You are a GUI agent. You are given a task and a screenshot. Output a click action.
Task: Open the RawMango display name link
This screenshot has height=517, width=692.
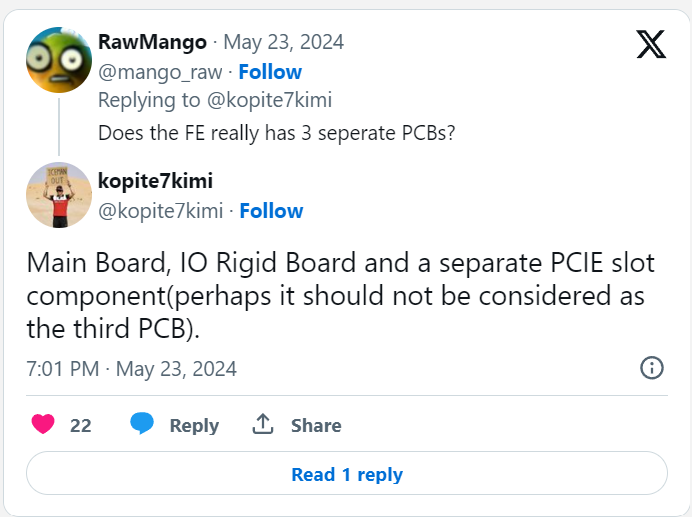click(x=152, y=42)
